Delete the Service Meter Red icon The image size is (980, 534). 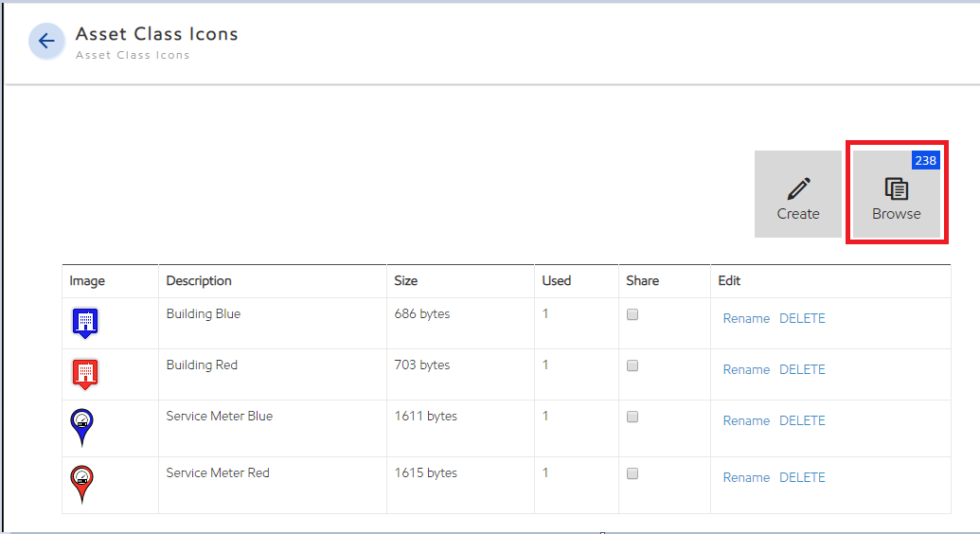click(x=802, y=478)
